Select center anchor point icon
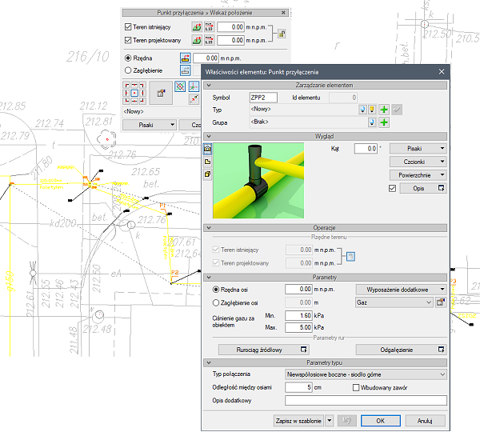The image size is (496, 448). [x=134, y=93]
